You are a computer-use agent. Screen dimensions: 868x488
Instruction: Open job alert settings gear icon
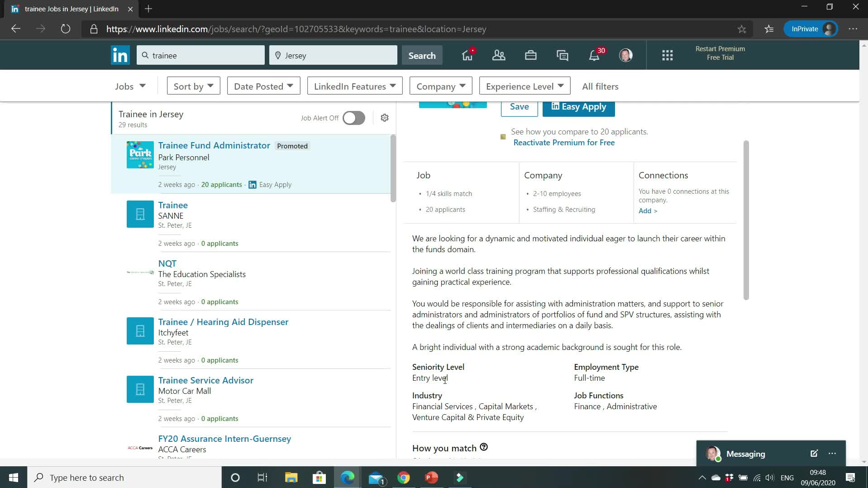pos(385,118)
